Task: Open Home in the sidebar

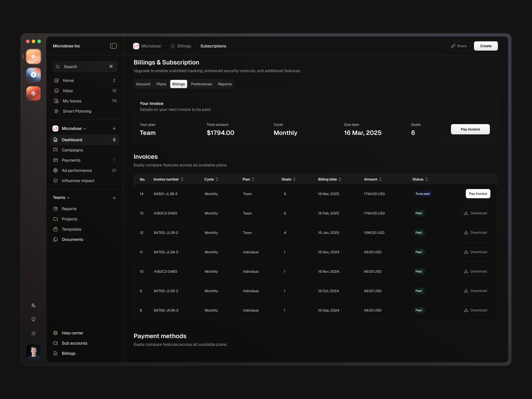Action: pos(85,81)
